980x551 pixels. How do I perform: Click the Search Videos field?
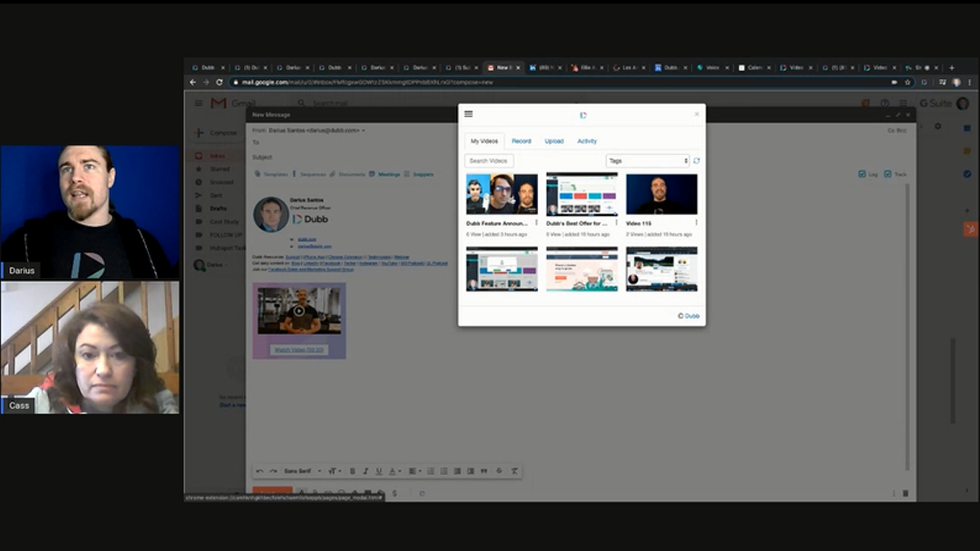(489, 161)
